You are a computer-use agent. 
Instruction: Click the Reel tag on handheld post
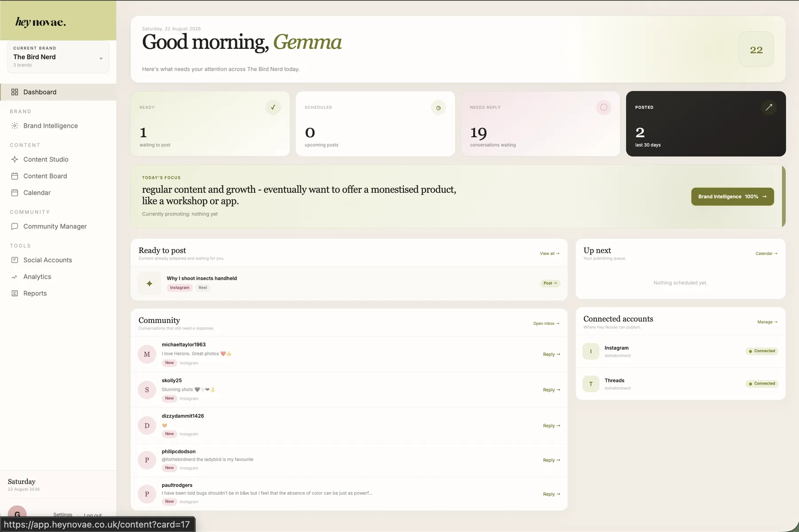click(203, 288)
